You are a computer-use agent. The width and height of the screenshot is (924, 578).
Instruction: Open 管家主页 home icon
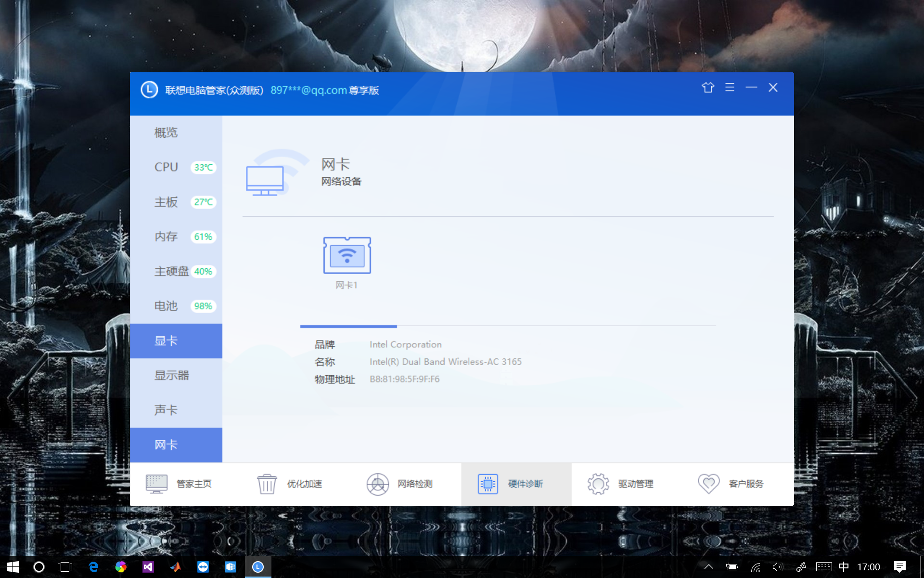(156, 484)
